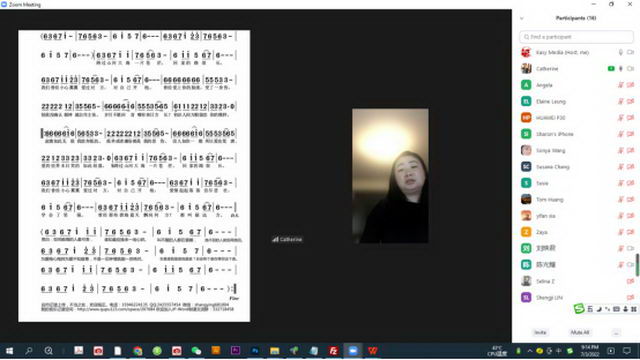Click the Mute All button
640x360 pixels.
580,332
